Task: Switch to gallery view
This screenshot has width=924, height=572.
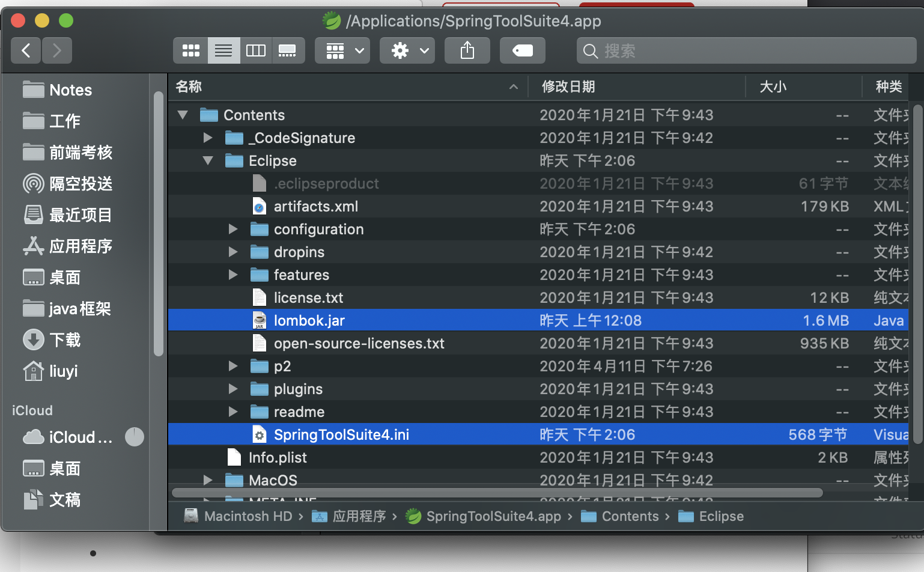Action: pos(288,50)
